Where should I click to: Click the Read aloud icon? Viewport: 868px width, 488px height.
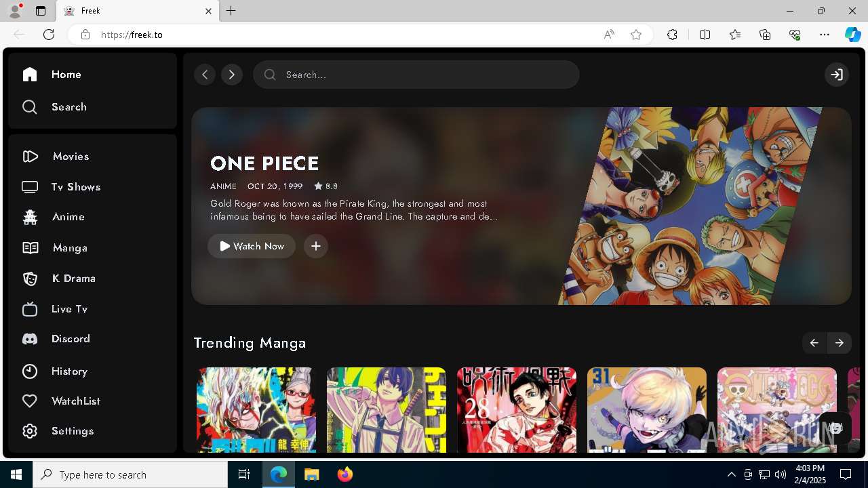609,35
